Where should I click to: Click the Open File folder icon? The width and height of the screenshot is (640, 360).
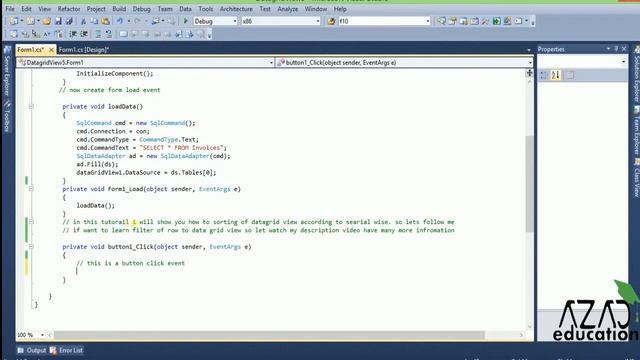[x=47, y=21]
